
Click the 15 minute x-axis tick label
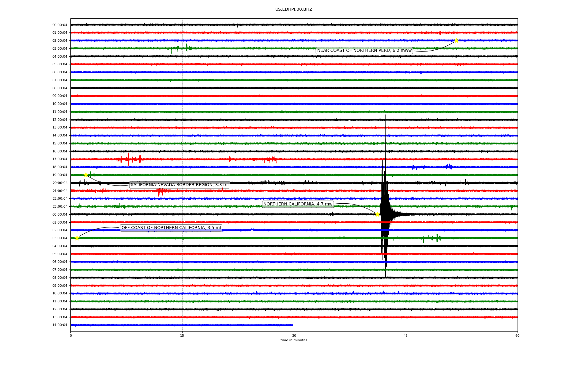(x=182, y=335)
